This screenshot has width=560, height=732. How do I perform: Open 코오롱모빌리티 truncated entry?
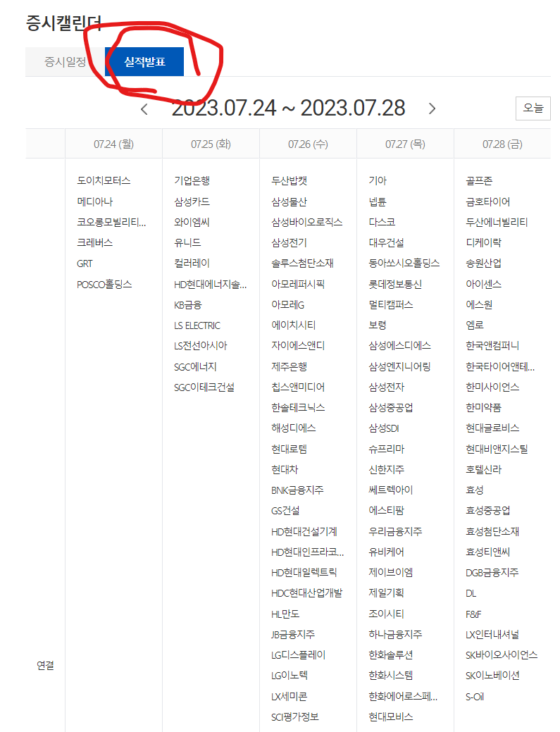click(111, 222)
